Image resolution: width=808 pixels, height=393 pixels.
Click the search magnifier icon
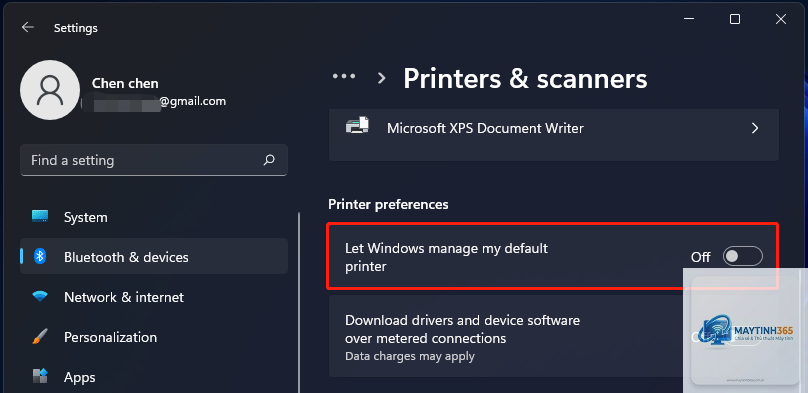click(269, 160)
